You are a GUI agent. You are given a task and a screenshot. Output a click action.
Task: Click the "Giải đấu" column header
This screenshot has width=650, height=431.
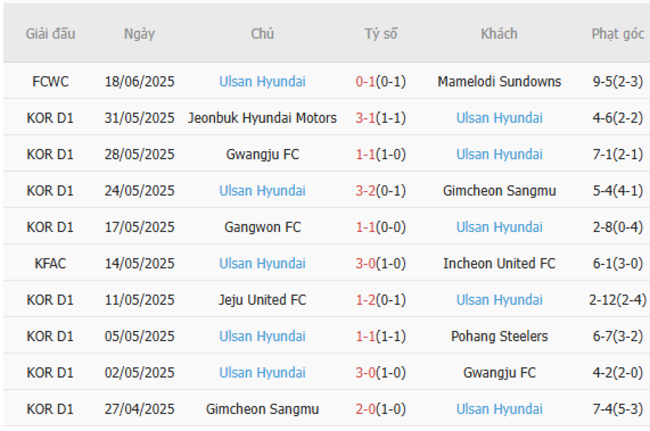tap(50, 34)
